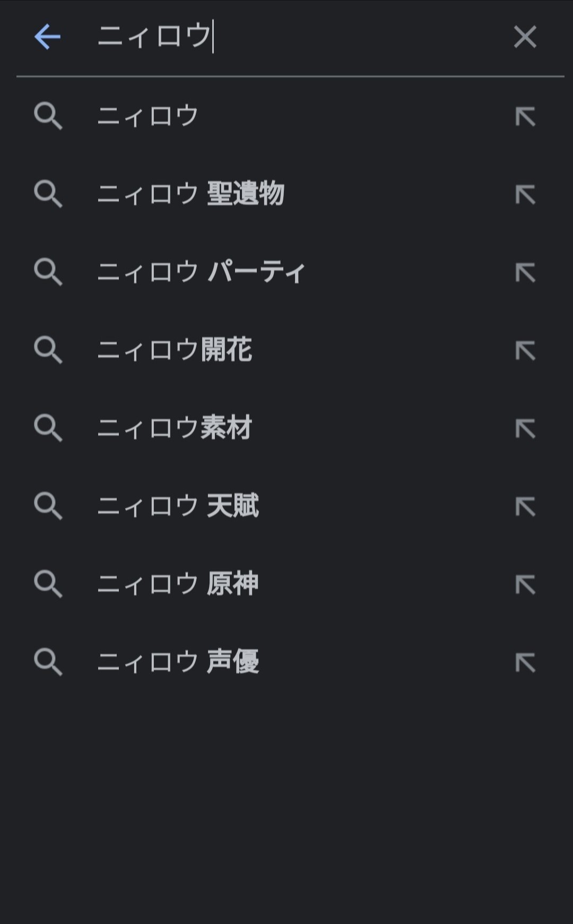
Task: Tap the arrow icon for ニィロウ 天賦
Action: [x=525, y=506]
